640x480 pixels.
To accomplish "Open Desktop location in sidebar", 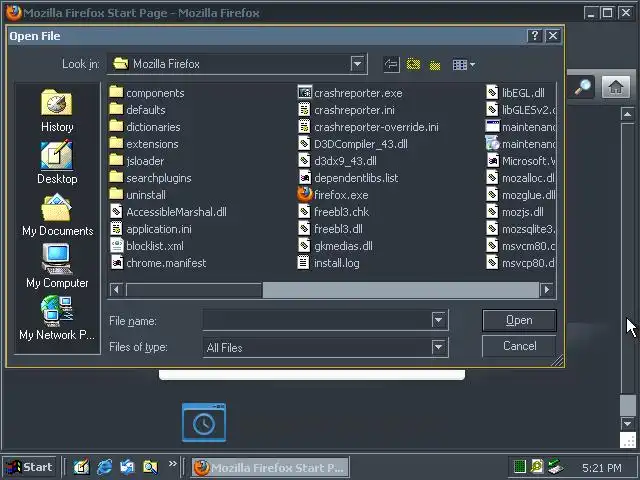I will 57,162.
